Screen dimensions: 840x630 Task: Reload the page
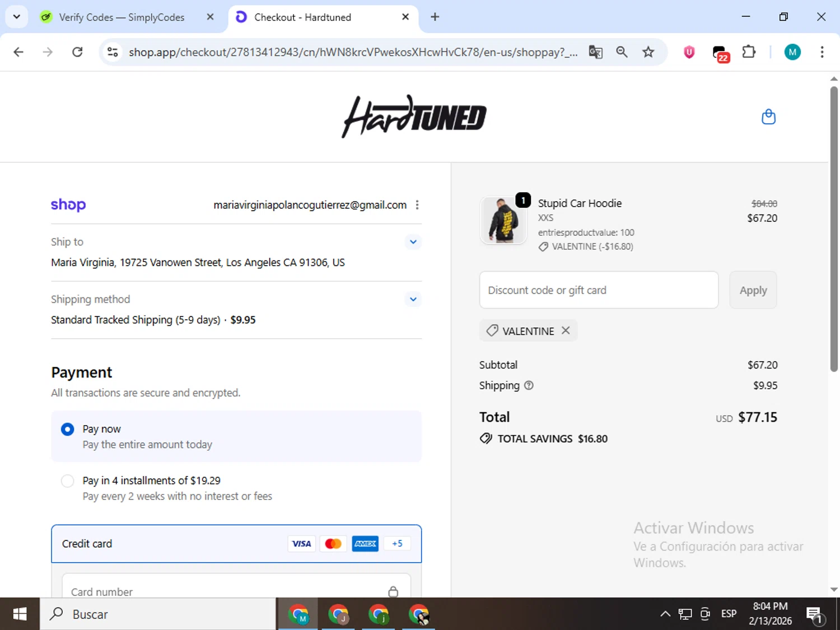pos(77,52)
